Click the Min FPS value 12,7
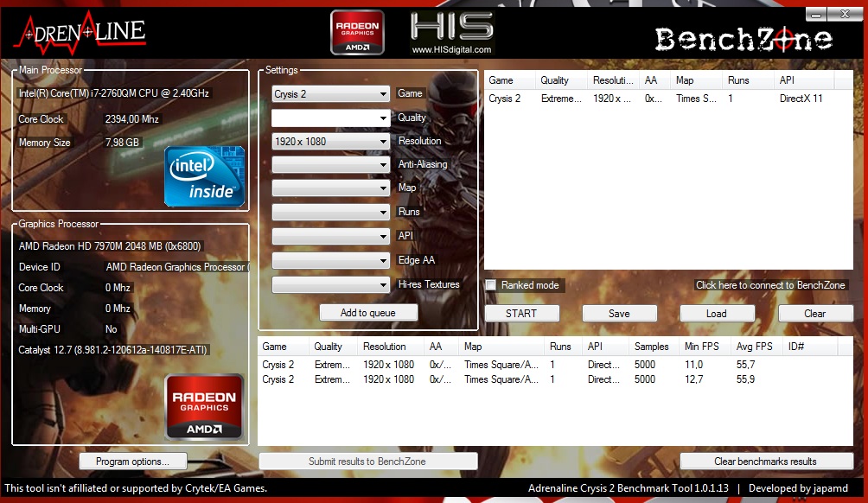The height and width of the screenshot is (503, 868). [693, 379]
